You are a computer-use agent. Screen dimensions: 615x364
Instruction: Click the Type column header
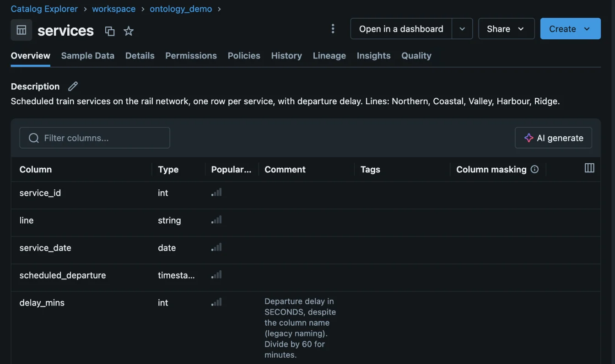[x=168, y=169]
